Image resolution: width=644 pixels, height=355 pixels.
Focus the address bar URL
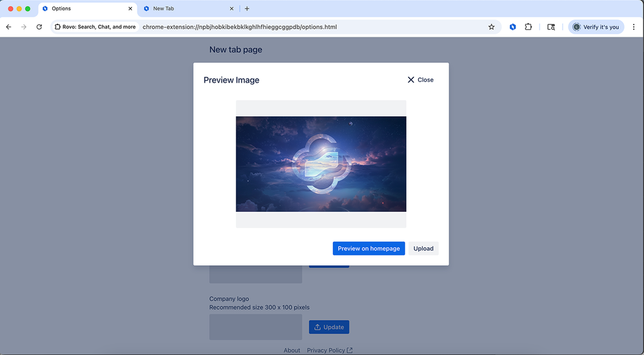pyautogui.click(x=239, y=26)
